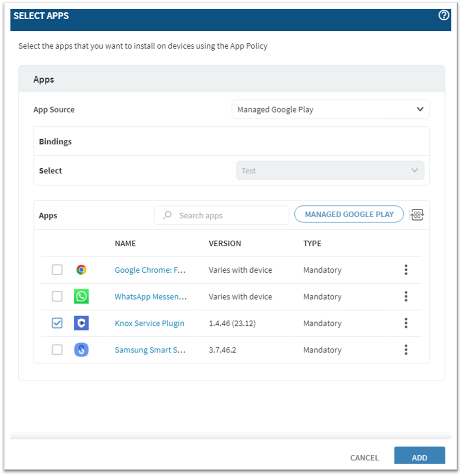Uncheck the Knox Service Plugin checkbox

[57, 323]
